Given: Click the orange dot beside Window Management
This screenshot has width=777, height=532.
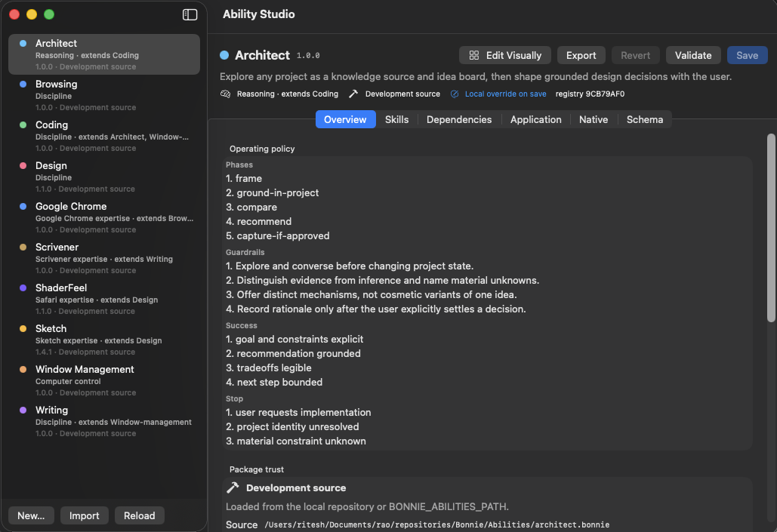Looking at the screenshot, I should 23,369.
